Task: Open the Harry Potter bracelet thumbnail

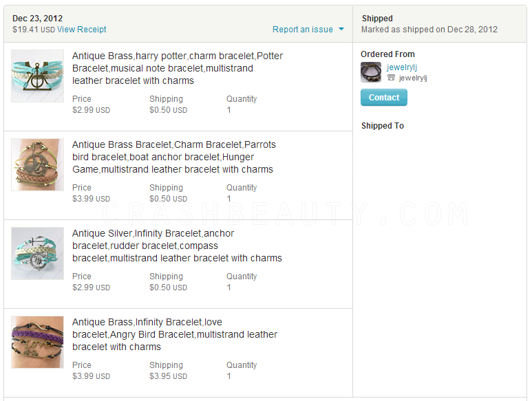Action: (x=37, y=76)
